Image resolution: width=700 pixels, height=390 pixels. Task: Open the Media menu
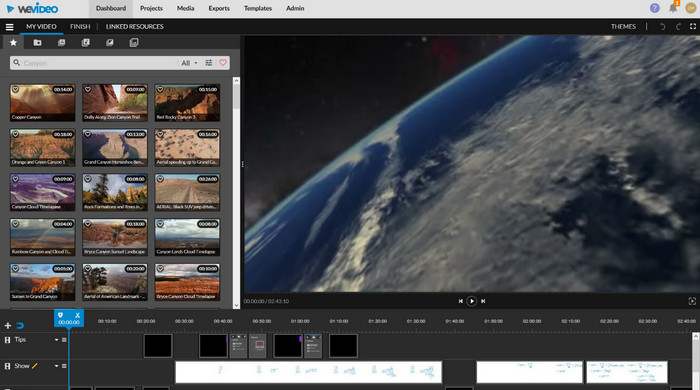(185, 8)
